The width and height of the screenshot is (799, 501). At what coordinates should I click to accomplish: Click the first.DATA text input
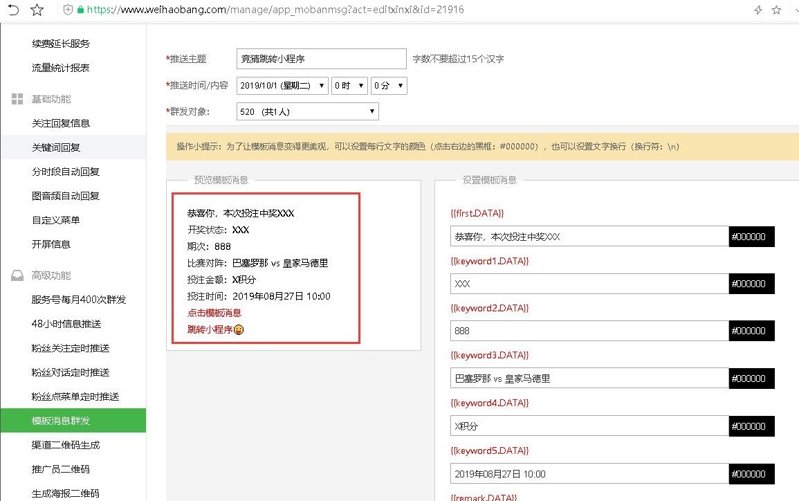click(590, 236)
